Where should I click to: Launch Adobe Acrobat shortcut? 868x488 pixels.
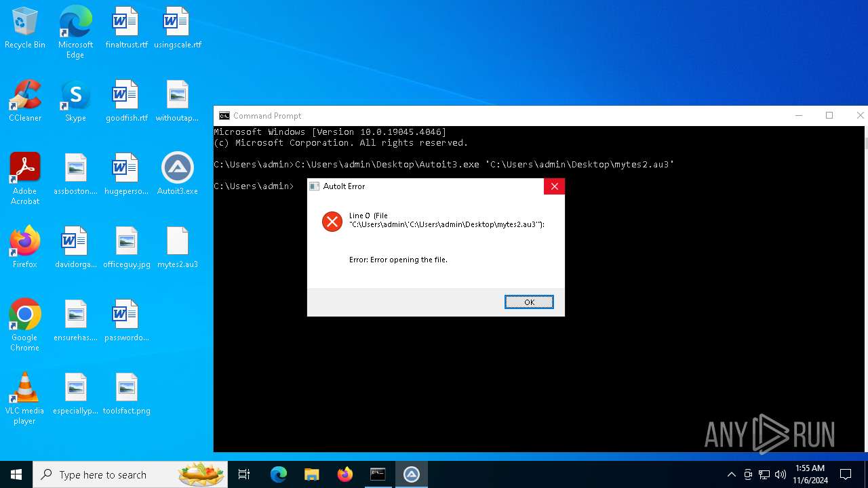click(25, 179)
